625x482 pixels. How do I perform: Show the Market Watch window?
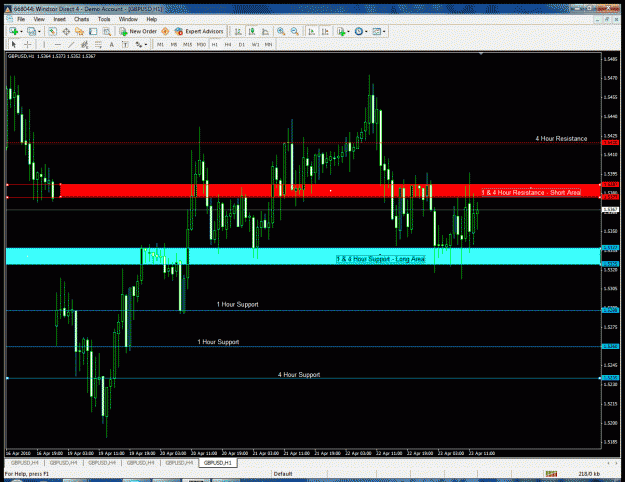[x=52, y=31]
